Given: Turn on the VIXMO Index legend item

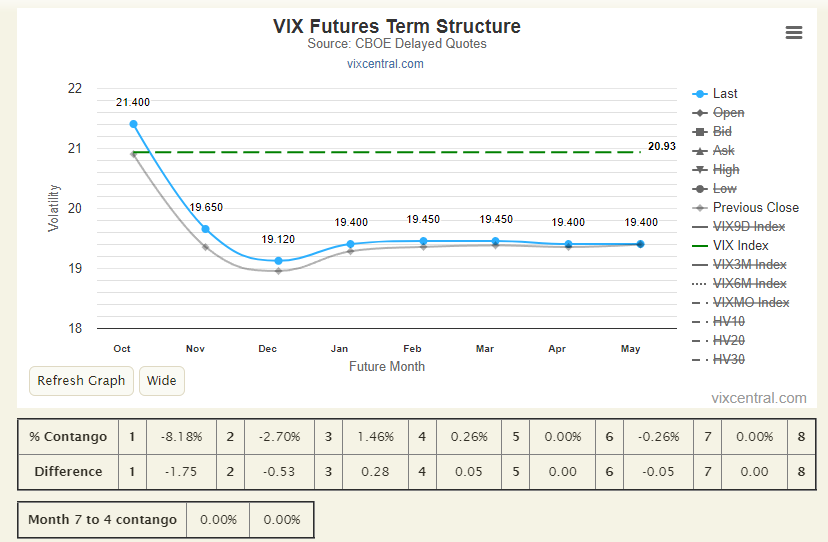Looking at the screenshot, I should tap(751, 303).
